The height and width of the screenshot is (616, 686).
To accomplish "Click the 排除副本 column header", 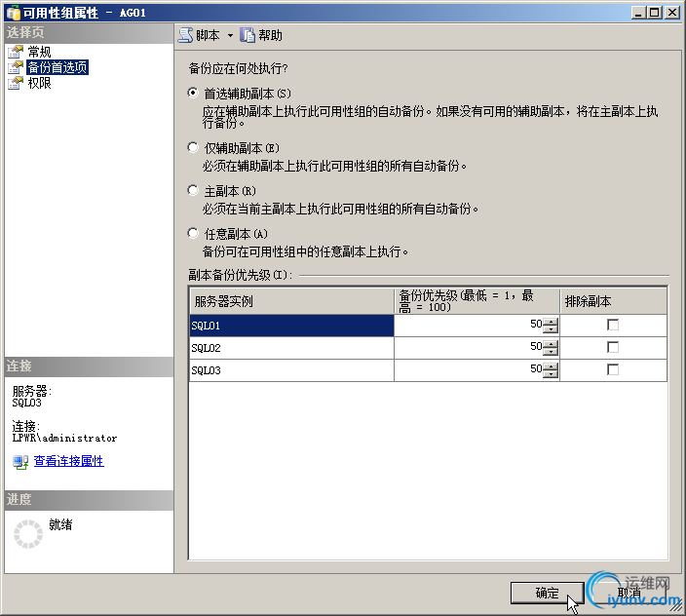I will point(613,301).
